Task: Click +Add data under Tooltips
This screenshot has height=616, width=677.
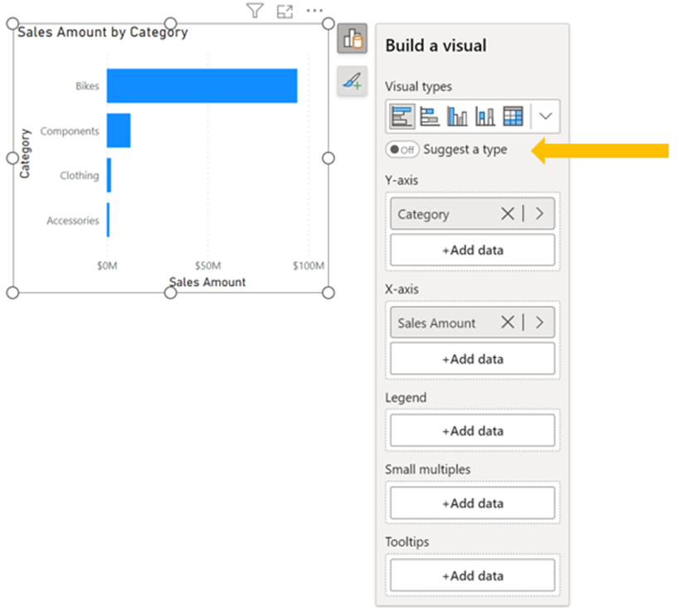Action: click(472, 575)
